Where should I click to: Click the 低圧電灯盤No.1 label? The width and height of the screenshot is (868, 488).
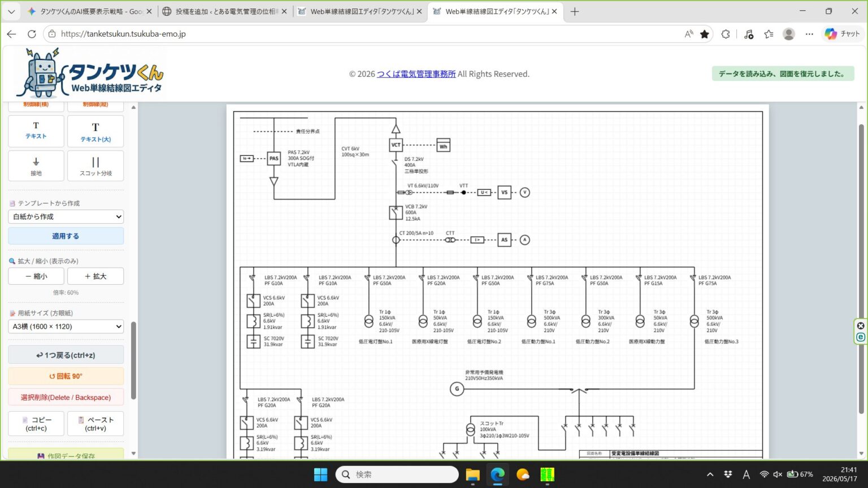(x=375, y=342)
